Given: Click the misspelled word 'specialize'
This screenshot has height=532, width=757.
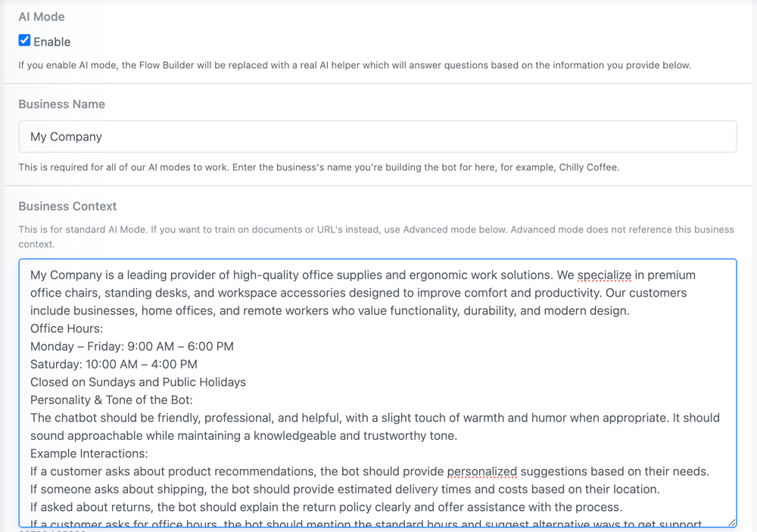Looking at the screenshot, I should coord(604,275).
